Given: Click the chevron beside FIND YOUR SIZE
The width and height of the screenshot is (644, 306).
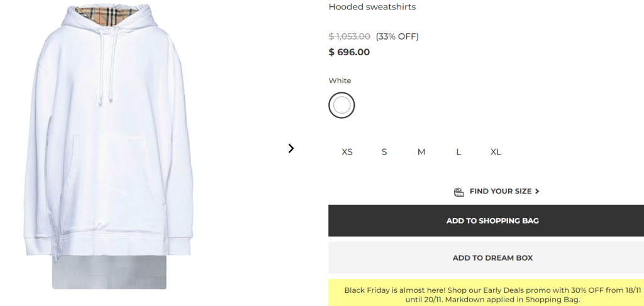Looking at the screenshot, I should [x=537, y=191].
